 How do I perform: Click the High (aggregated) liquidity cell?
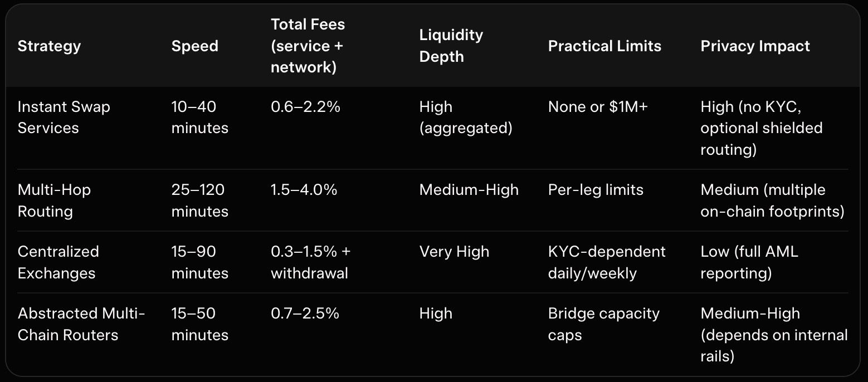click(465, 117)
